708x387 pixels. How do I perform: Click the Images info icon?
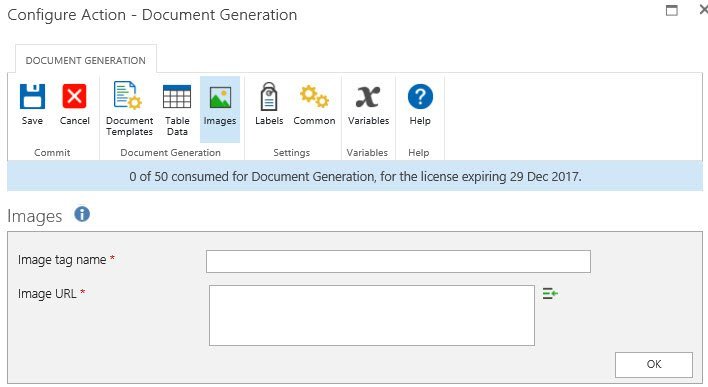pos(82,214)
